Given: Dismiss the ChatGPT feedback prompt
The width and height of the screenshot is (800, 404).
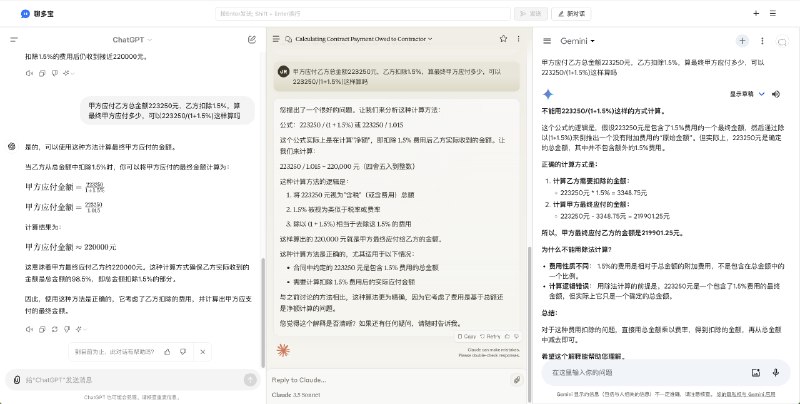Looking at the screenshot, I should [203, 352].
